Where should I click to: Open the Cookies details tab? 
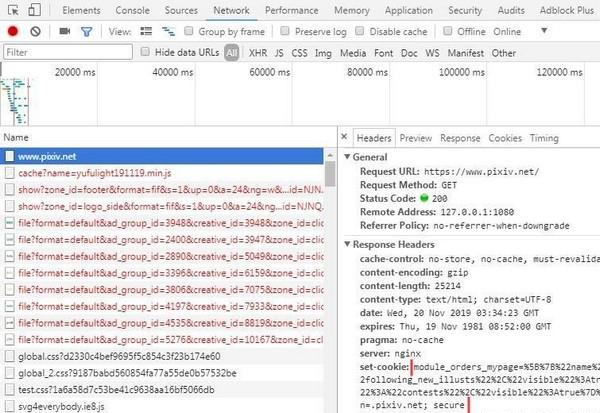505,138
